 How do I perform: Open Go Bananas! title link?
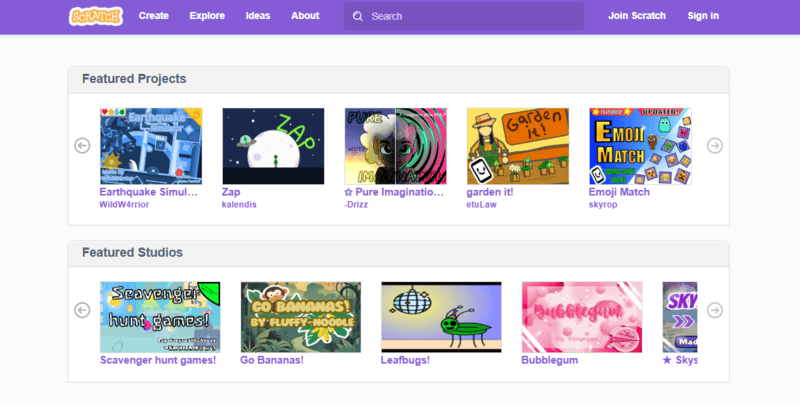click(x=272, y=360)
